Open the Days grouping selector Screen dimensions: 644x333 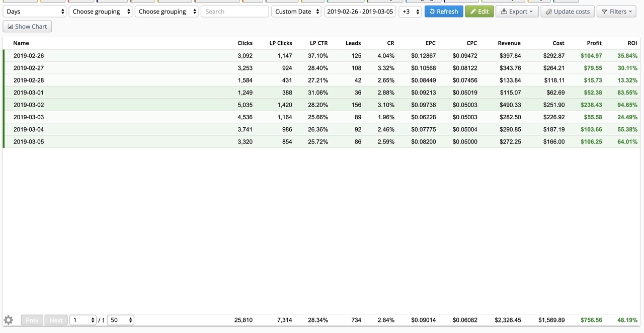[34, 12]
